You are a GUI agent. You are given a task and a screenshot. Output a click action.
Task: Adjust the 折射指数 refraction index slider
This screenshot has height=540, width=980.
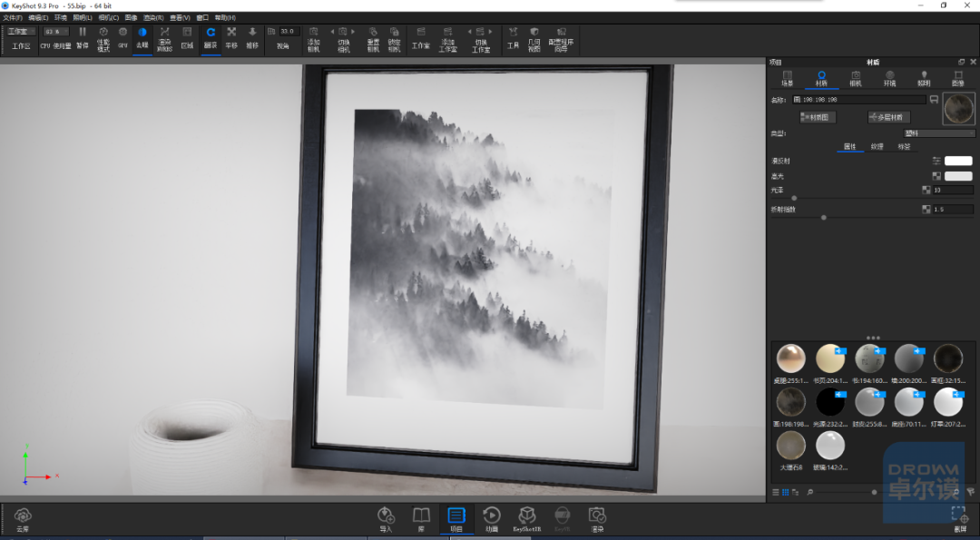pos(824,218)
